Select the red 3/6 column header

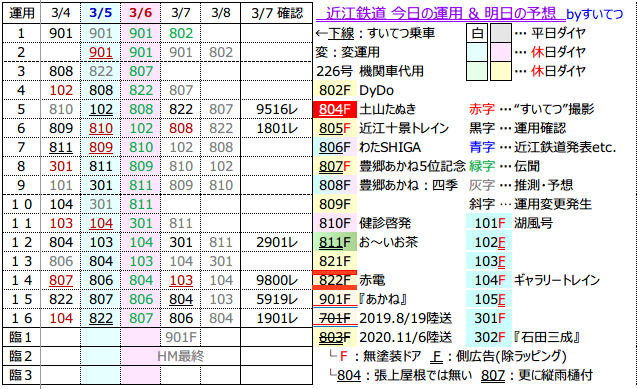140,13
